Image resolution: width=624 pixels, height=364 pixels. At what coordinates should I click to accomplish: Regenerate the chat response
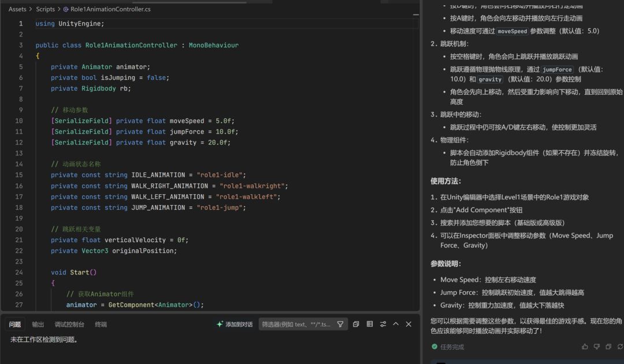click(x=620, y=347)
